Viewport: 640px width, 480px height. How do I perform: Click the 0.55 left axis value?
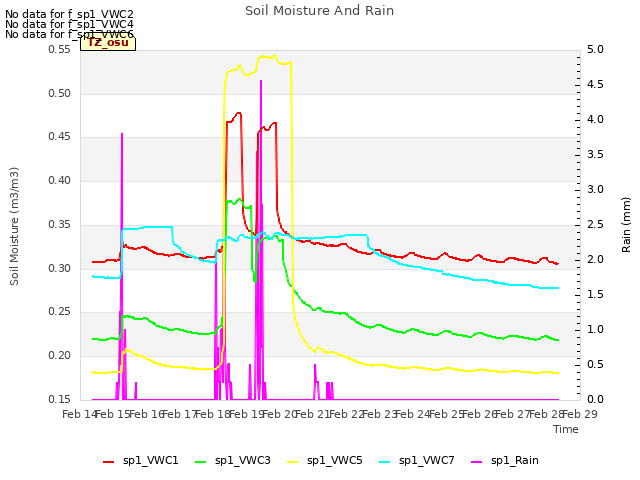coord(60,49)
